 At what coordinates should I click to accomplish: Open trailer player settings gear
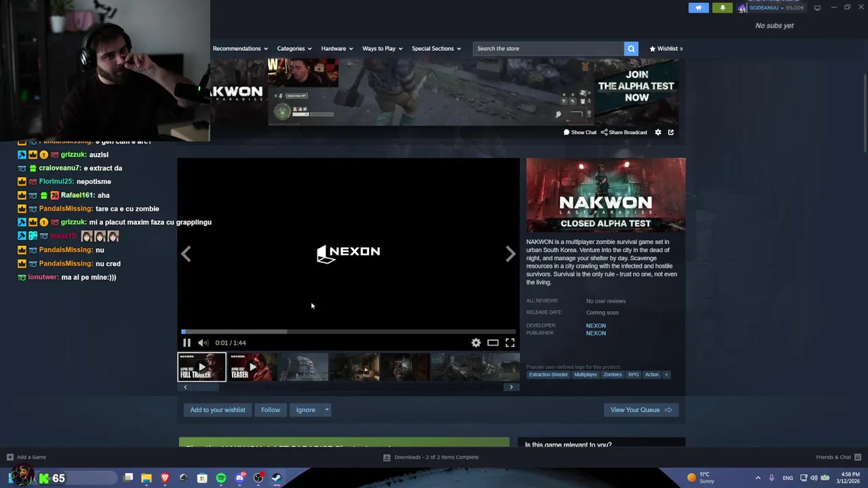[476, 343]
